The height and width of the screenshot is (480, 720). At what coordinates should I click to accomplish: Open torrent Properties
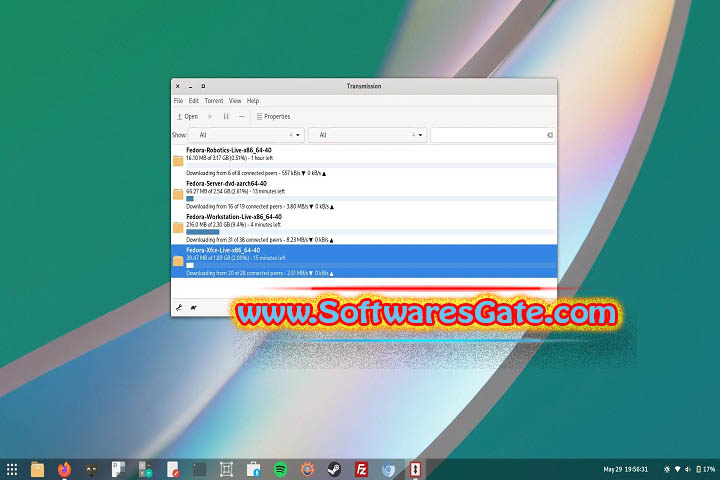[273, 117]
